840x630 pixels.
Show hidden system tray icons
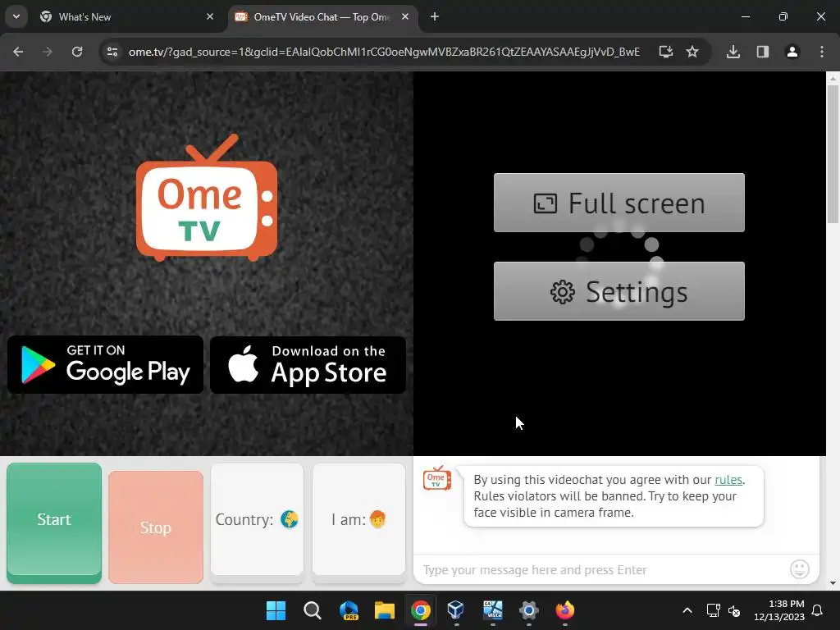[x=687, y=610]
